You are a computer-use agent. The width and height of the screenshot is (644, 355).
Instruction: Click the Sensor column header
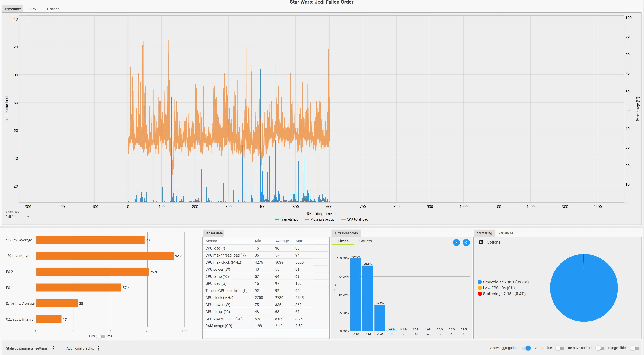coord(211,241)
